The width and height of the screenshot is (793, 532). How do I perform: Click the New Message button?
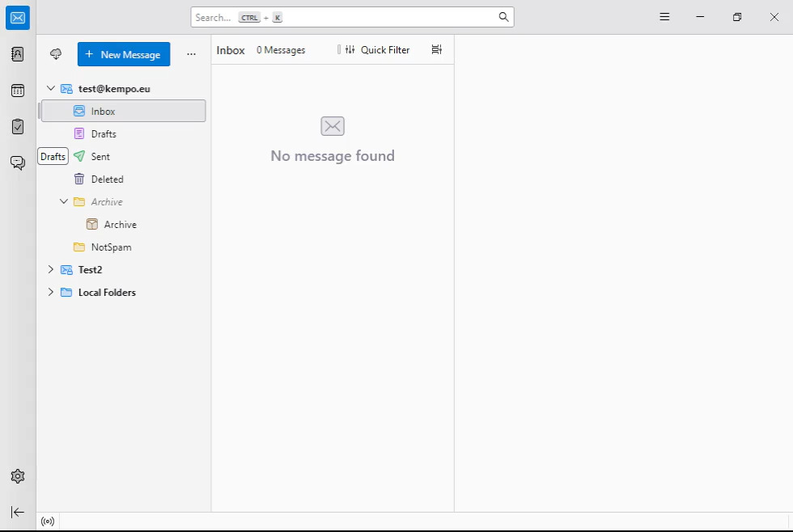124,54
